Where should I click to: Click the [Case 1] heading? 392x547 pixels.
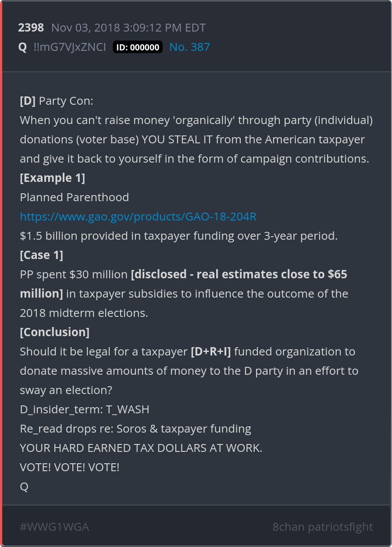click(x=42, y=255)
